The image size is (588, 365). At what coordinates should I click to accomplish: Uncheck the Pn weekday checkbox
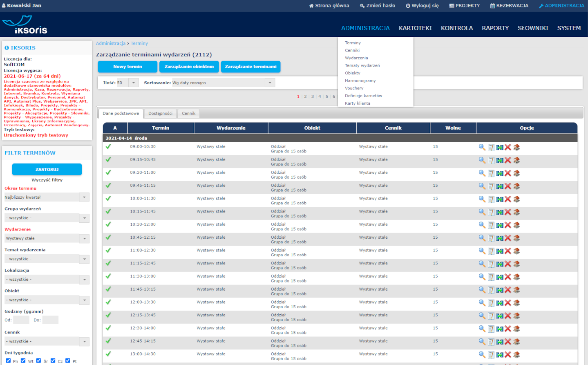pos(8,361)
